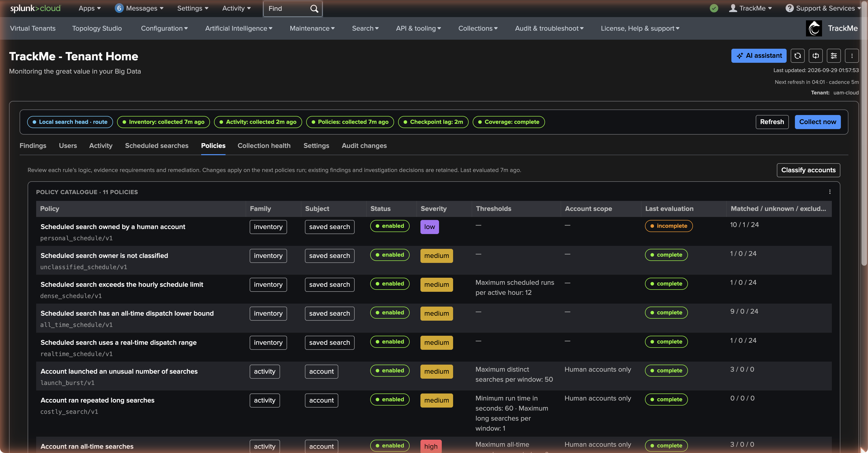
Task: Click the Coverage: complete status pill
Action: click(x=509, y=122)
